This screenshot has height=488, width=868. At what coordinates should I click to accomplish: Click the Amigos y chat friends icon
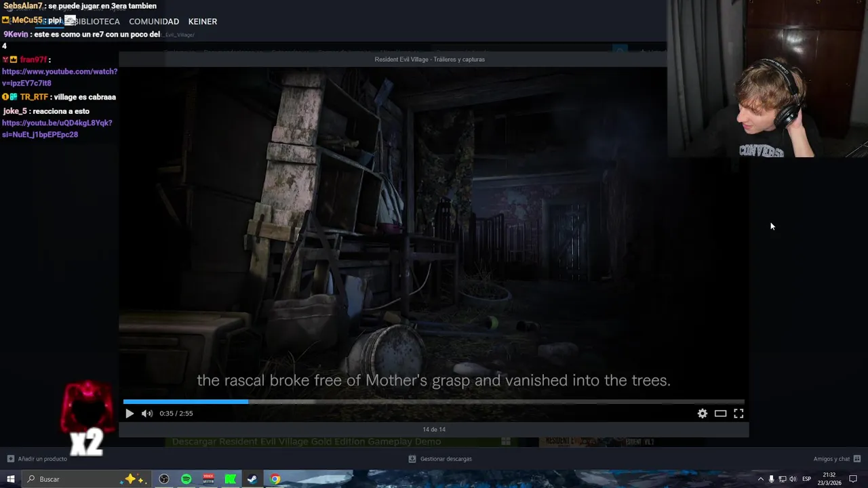coord(857,459)
